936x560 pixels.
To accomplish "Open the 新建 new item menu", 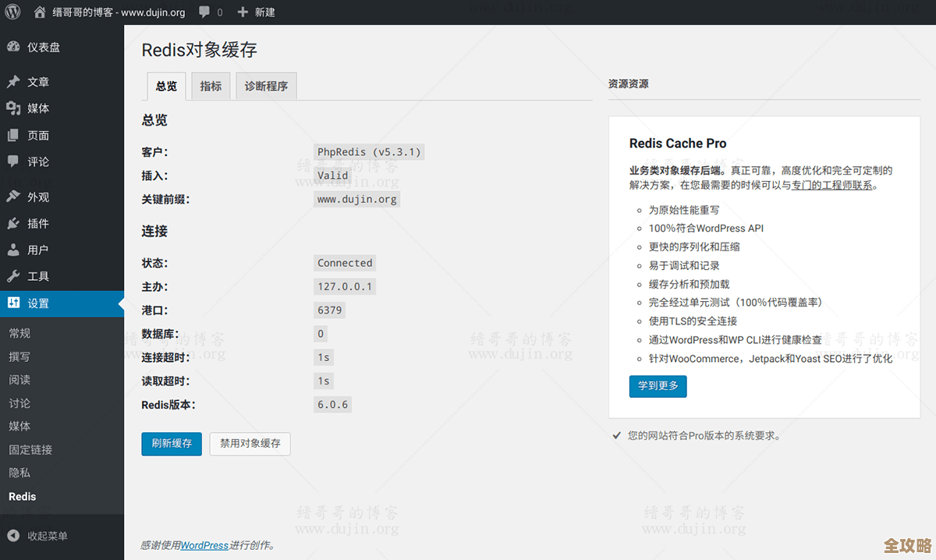I will (x=264, y=12).
